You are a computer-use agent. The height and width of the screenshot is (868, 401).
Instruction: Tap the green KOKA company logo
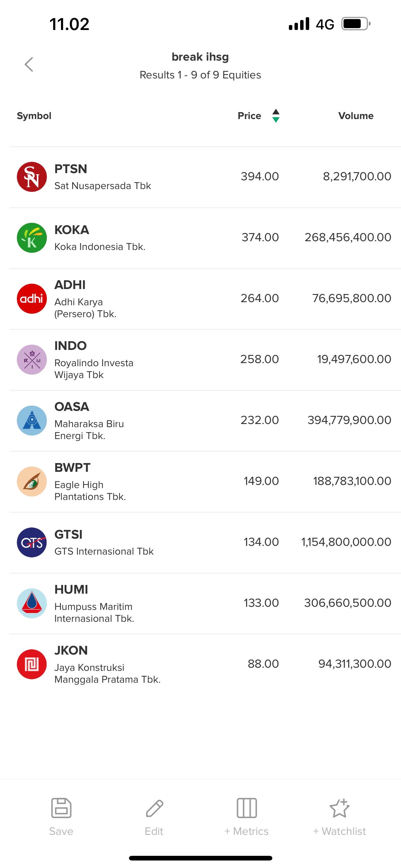(x=32, y=238)
